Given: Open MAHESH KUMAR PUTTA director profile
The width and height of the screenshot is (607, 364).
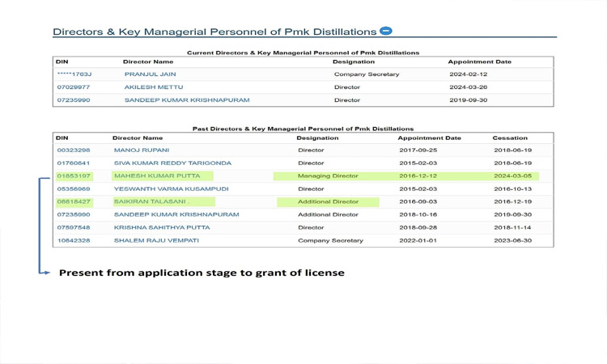Looking at the screenshot, I should (x=157, y=176).
